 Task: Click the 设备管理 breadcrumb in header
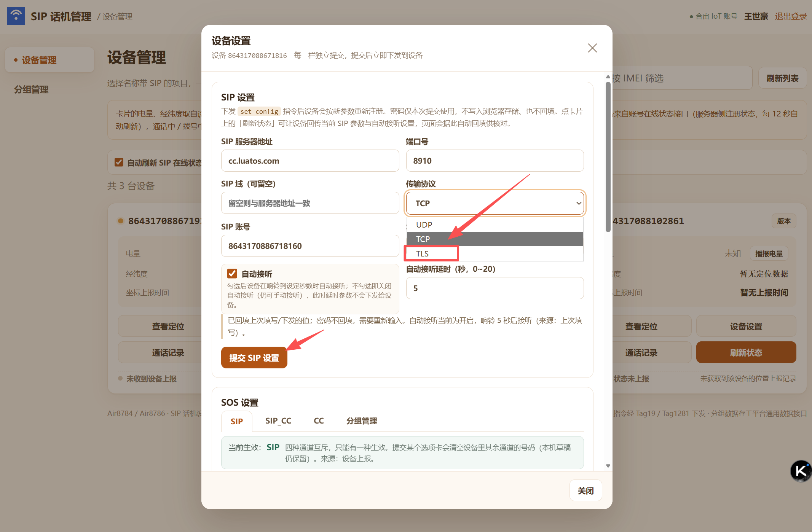[117, 16]
